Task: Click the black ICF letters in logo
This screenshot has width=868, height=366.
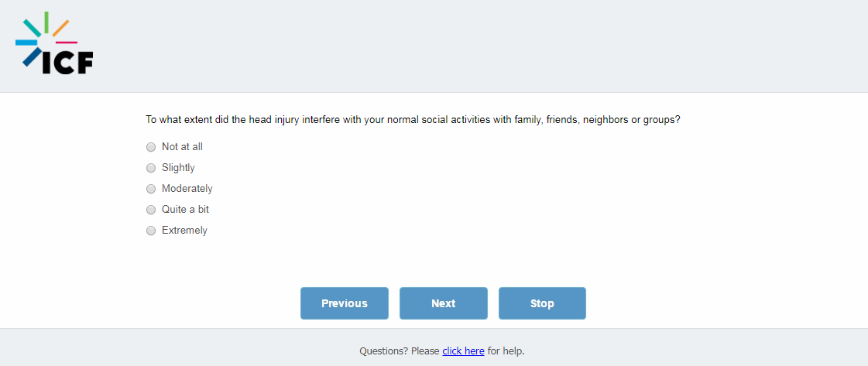Action: [67, 63]
